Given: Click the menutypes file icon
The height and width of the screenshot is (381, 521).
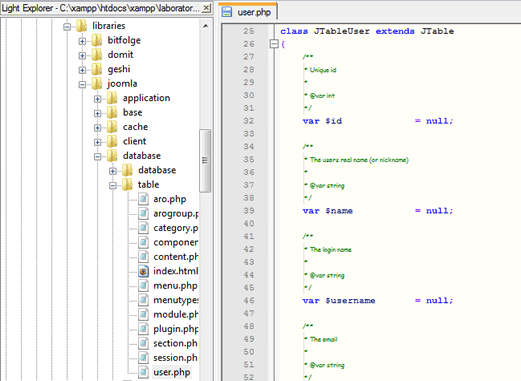Looking at the screenshot, I should point(143,300).
